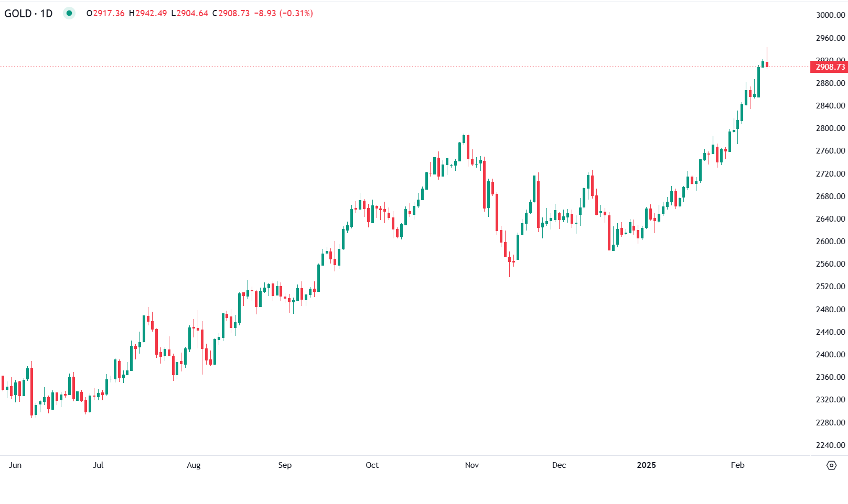Click the GOLD · 1D symbol title
The height and width of the screenshot is (504, 848).
pos(28,13)
